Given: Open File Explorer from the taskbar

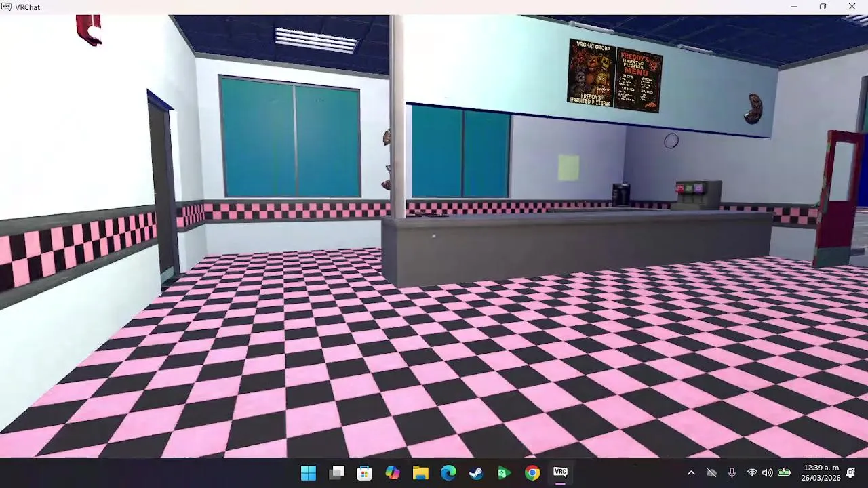Looking at the screenshot, I should pos(420,472).
